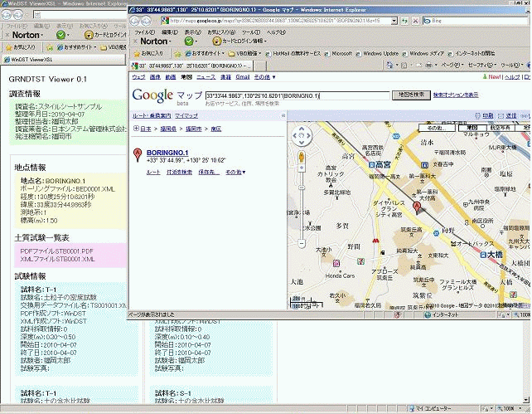Click the map pan control compass
The height and width of the screenshot is (414, 532).
[x=302, y=135]
